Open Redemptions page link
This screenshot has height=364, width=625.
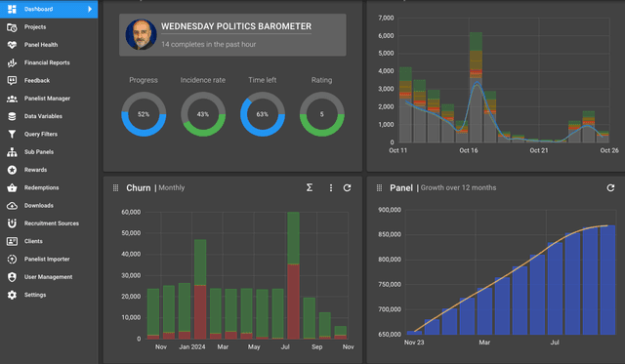pos(49,187)
